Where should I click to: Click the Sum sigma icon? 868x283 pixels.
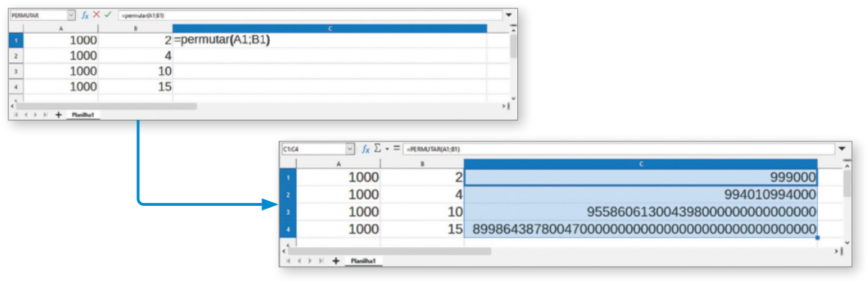[x=378, y=148]
